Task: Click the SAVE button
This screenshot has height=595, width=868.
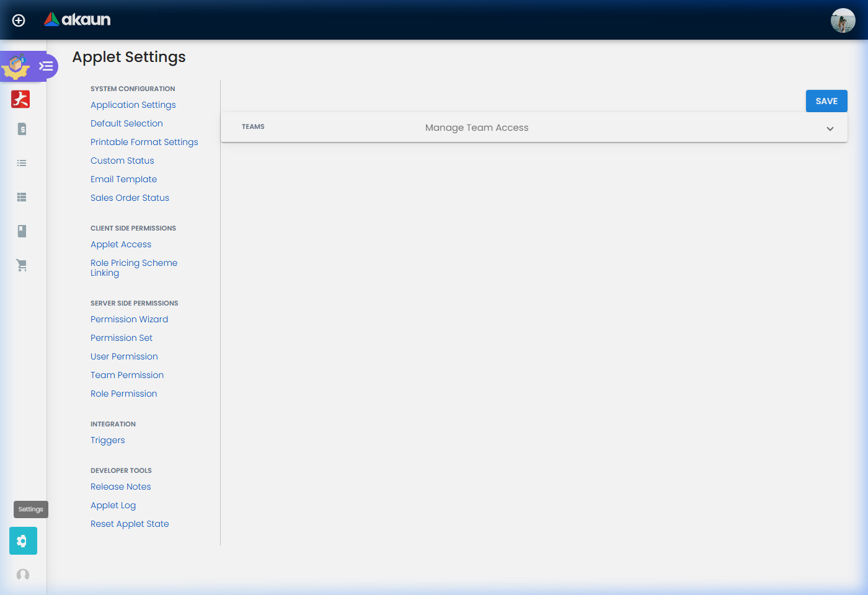Action: tap(826, 100)
